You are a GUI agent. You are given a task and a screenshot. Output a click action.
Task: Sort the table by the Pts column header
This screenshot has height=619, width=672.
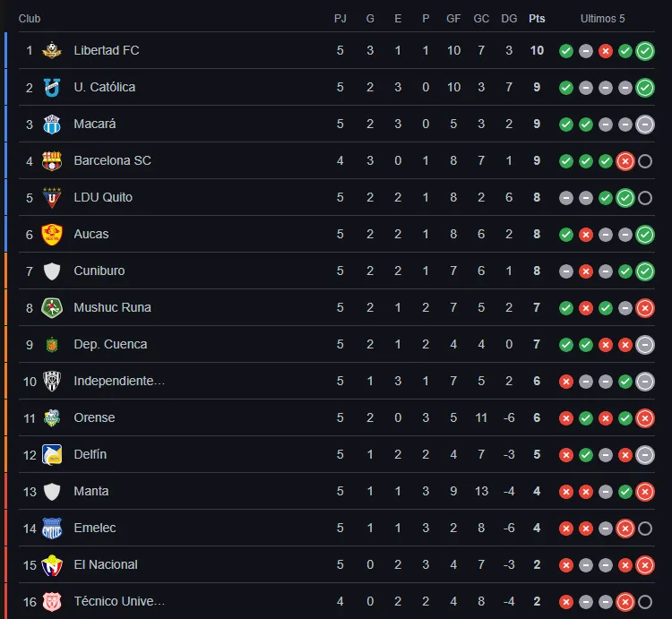[537, 19]
